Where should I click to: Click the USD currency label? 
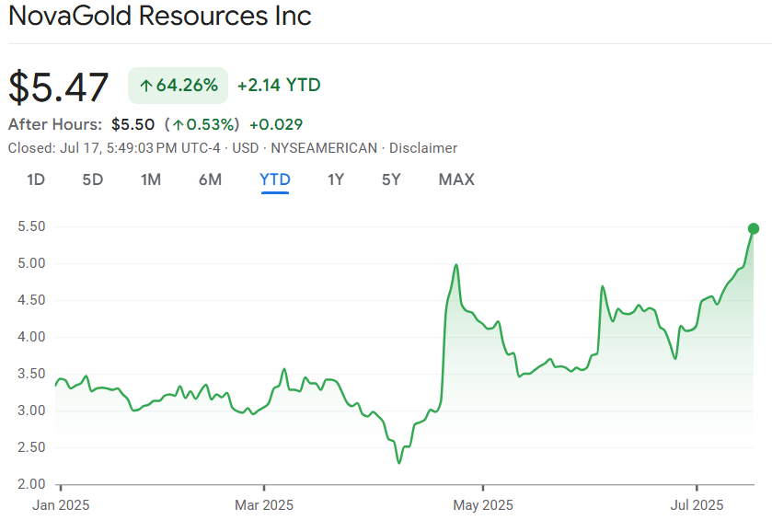[x=245, y=148]
